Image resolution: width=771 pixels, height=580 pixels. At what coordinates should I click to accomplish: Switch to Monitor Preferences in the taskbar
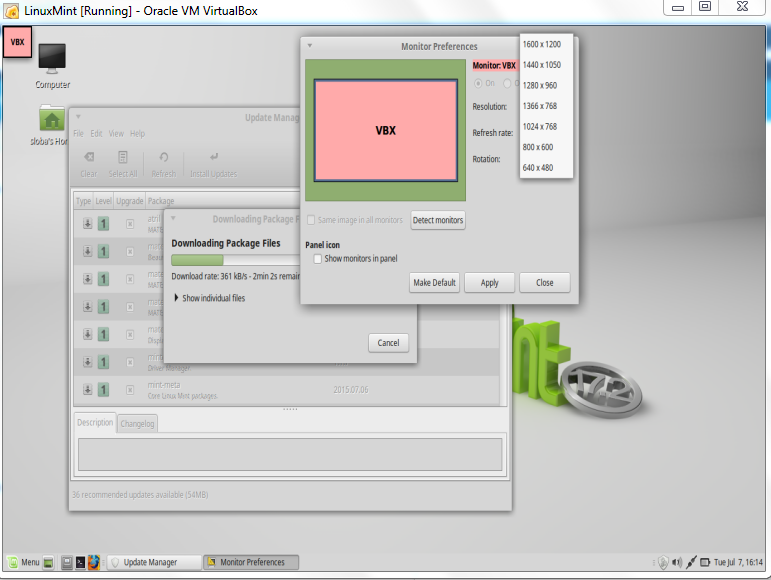pyautogui.click(x=251, y=562)
